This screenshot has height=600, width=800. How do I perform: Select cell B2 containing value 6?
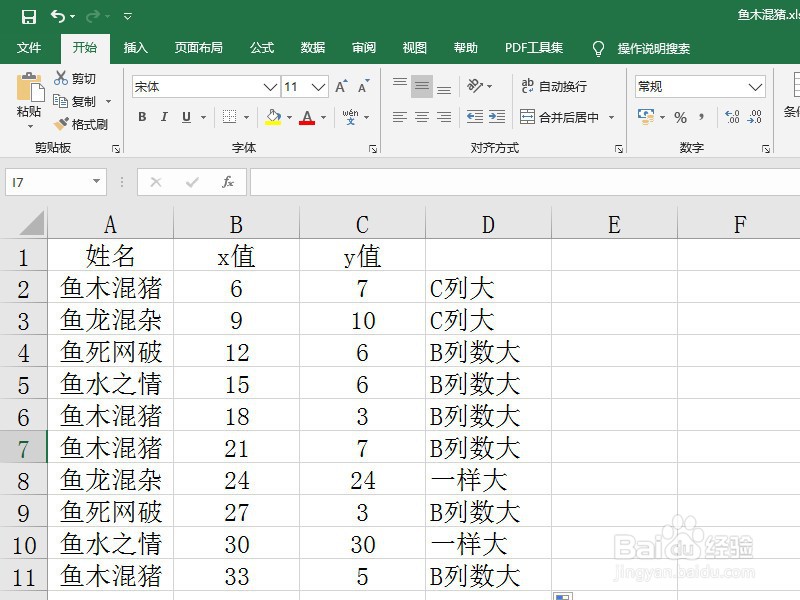click(x=236, y=288)
